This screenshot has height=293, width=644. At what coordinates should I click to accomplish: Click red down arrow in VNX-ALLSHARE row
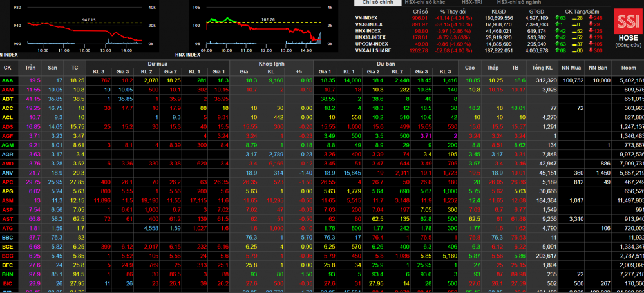(x=589, y=49)
